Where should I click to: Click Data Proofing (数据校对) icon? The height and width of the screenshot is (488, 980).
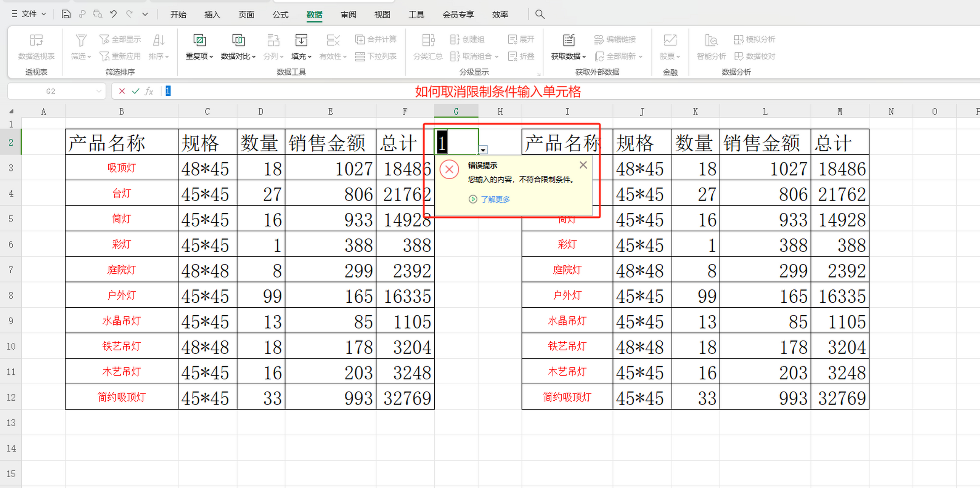pos(755,56)
